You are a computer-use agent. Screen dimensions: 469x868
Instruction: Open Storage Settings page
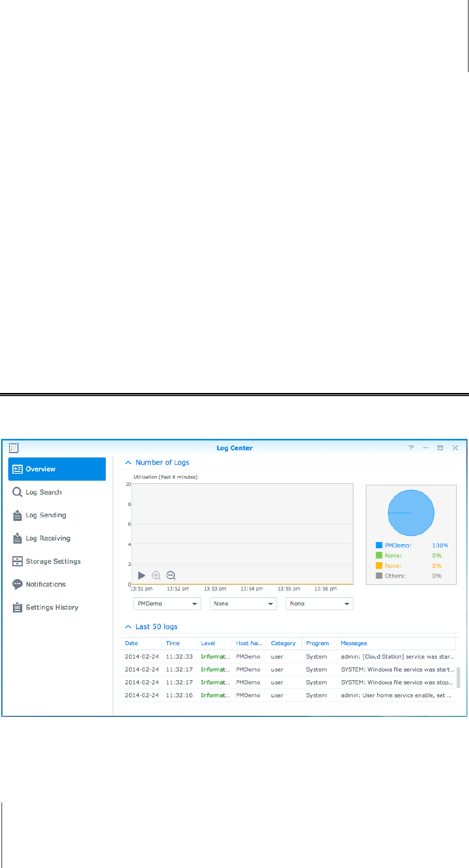pos(57,561)
